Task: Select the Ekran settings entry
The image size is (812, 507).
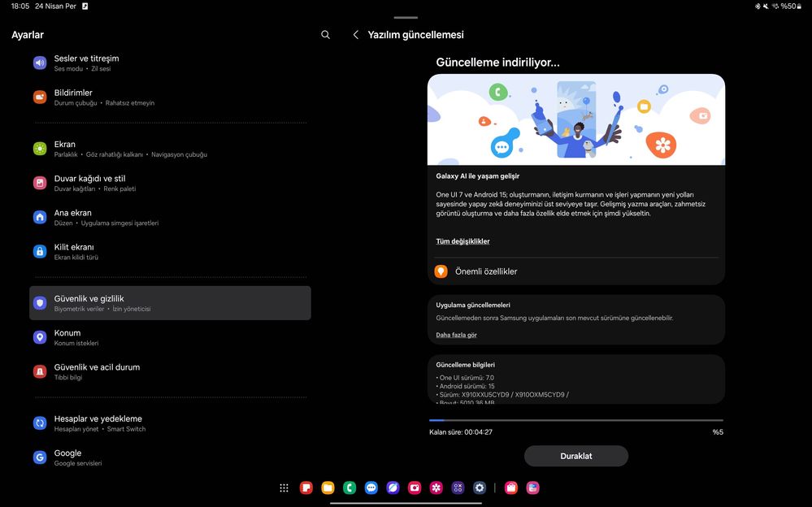Action: 170,149
